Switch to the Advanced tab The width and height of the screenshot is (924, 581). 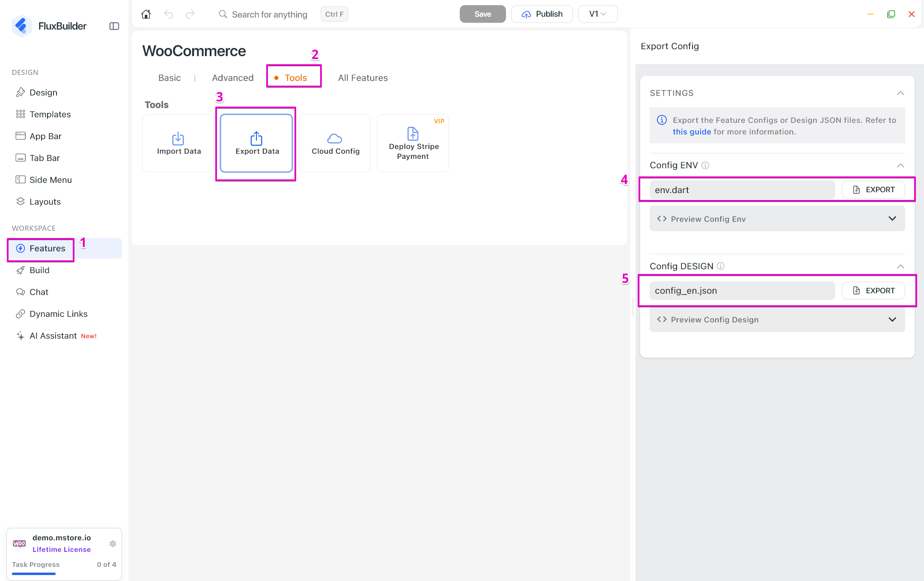tap(233, 78)
